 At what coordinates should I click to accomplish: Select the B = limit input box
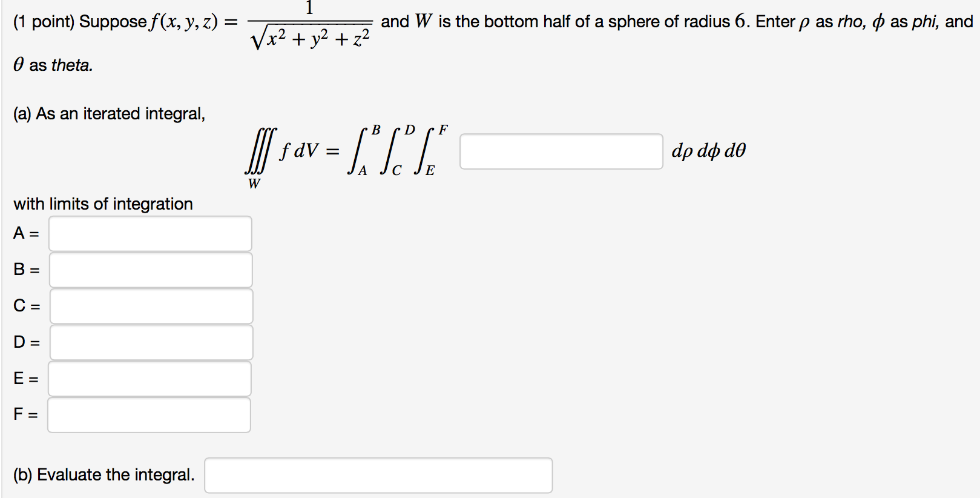151,270
